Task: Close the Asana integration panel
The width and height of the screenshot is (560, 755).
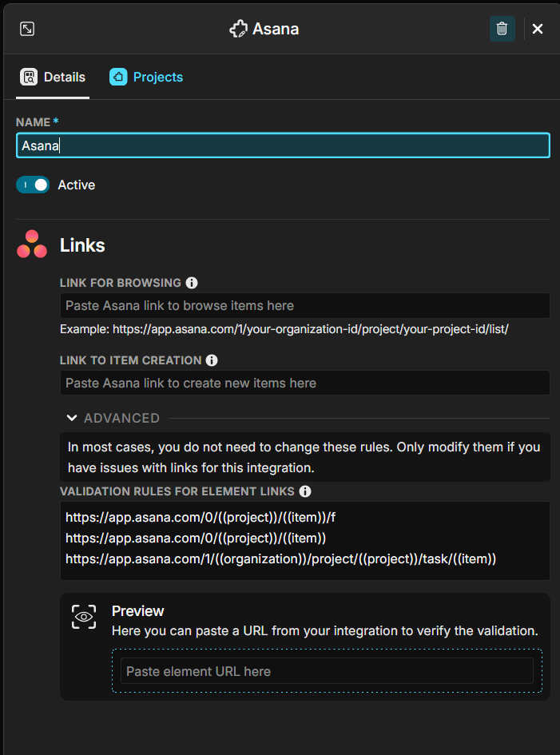Action: [x=538, y=29]
